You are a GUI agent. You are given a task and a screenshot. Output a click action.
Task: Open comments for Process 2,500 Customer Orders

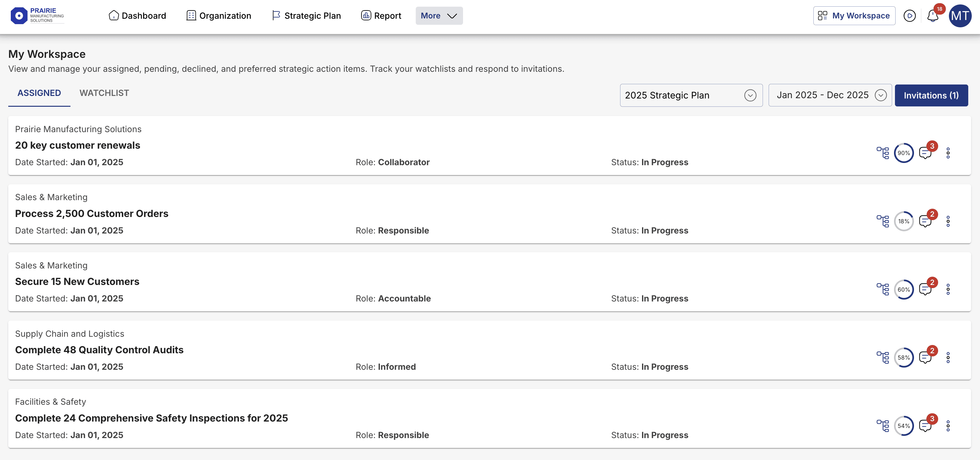point(925,221)
